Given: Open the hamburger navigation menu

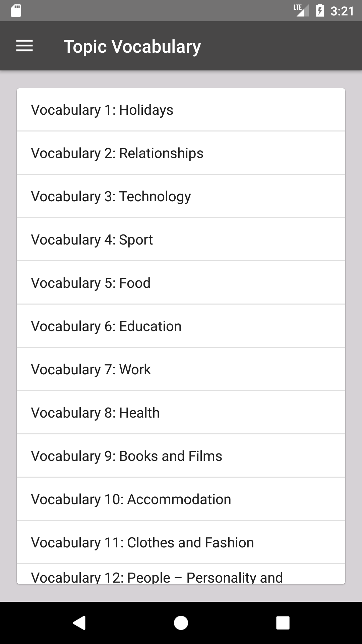Looking at the screenshot, I should [24, 46].
